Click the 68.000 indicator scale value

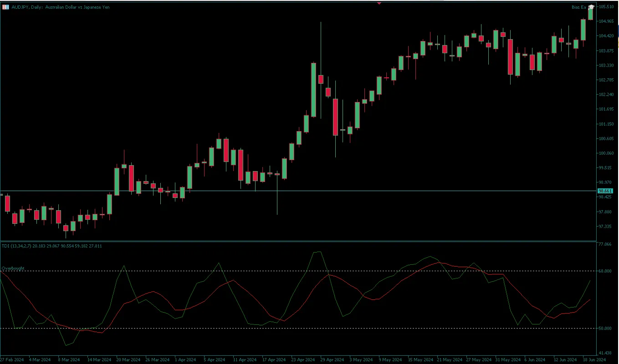coord(605,271)
